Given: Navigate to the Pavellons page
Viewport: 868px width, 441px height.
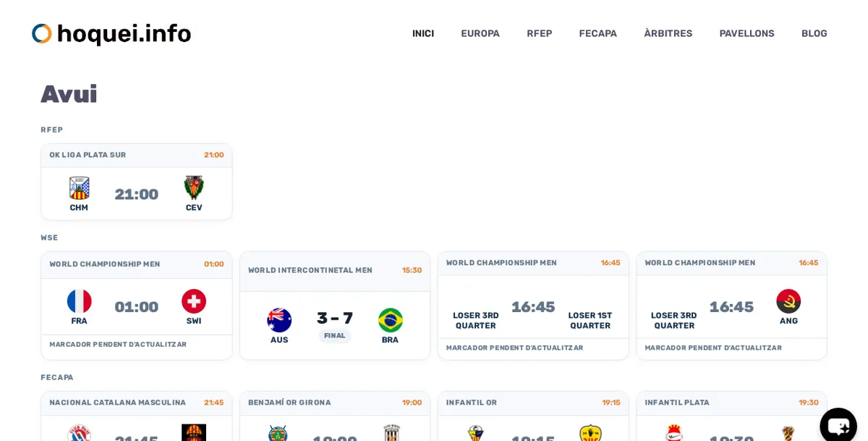Looking at the screenshot, I should click(746, 33).
